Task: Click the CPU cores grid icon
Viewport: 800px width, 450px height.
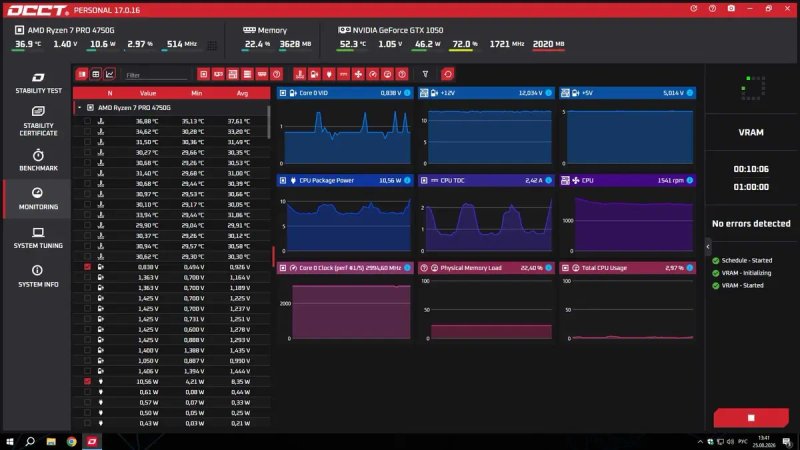Action: (212, 45)
